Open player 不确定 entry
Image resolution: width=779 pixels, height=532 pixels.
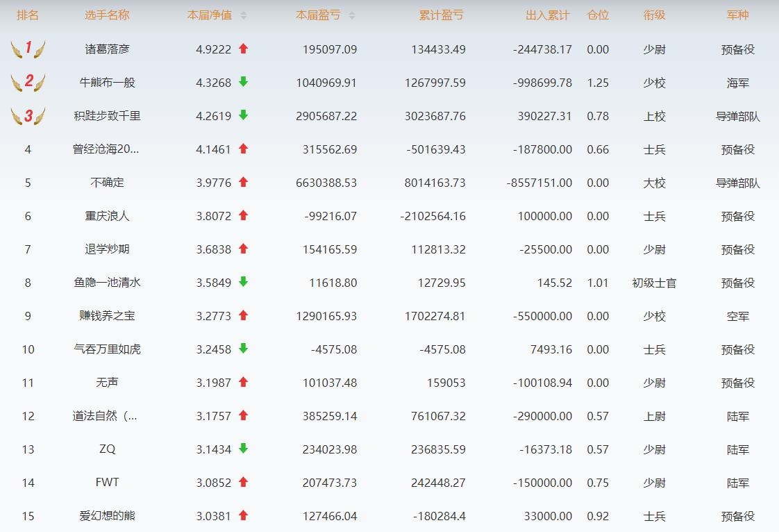pos(107,183)
